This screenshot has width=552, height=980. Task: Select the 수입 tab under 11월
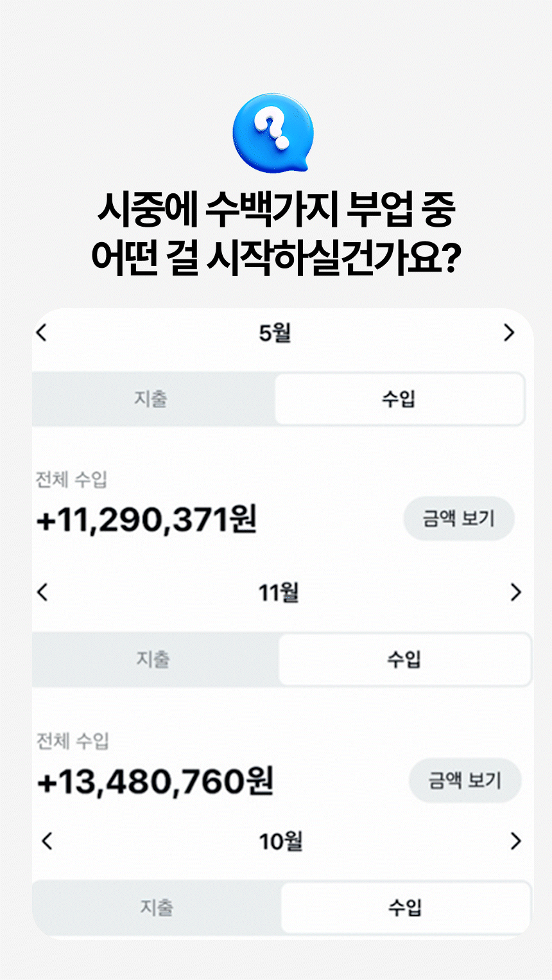click(404, 659)
